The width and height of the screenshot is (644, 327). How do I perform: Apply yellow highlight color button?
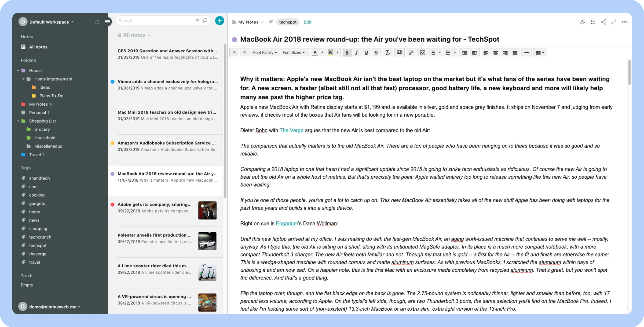[330, 53]
